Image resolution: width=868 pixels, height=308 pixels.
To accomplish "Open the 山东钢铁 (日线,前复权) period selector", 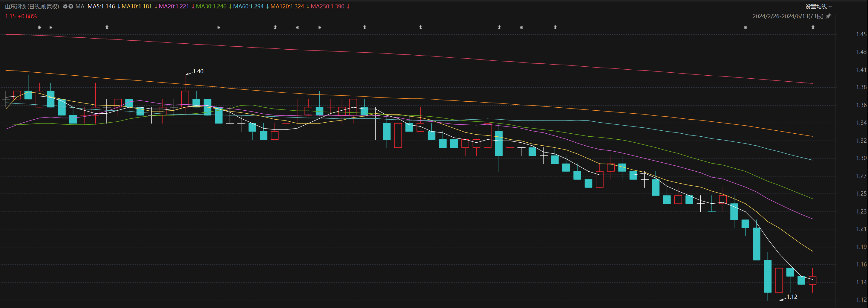I will (32, 6).
